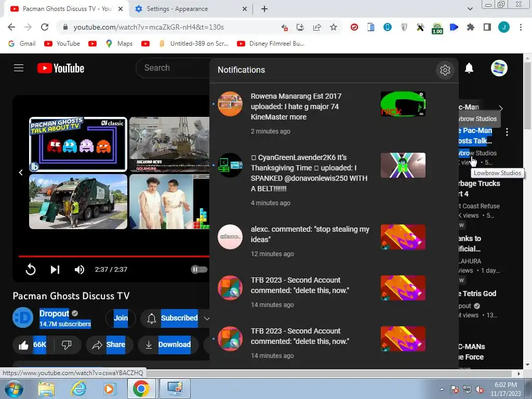Open the Gmail bookmark
Screen dimensions: 532x399
22,44
